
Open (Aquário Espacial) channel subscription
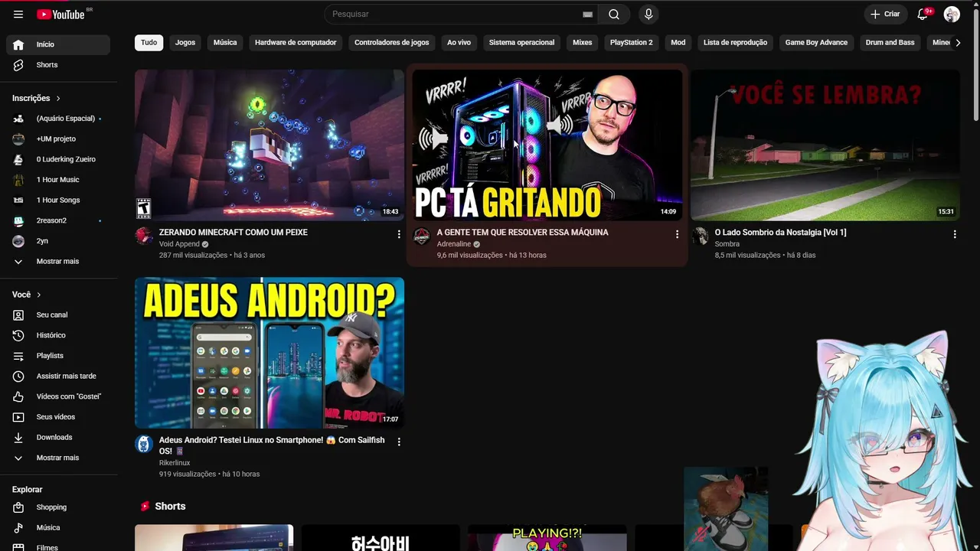[x=58, y=119]
